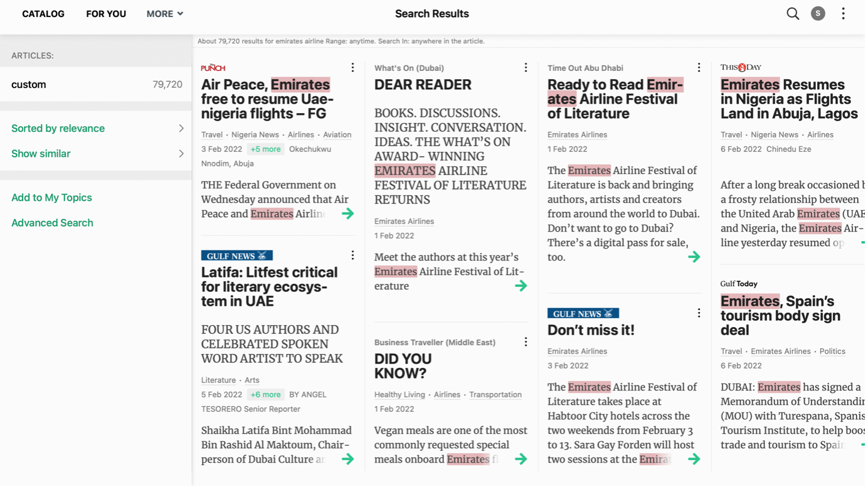This screenshot has width=868, height=489.
Task: Go to the CATALOG tab
Action: tap(43, 14)
